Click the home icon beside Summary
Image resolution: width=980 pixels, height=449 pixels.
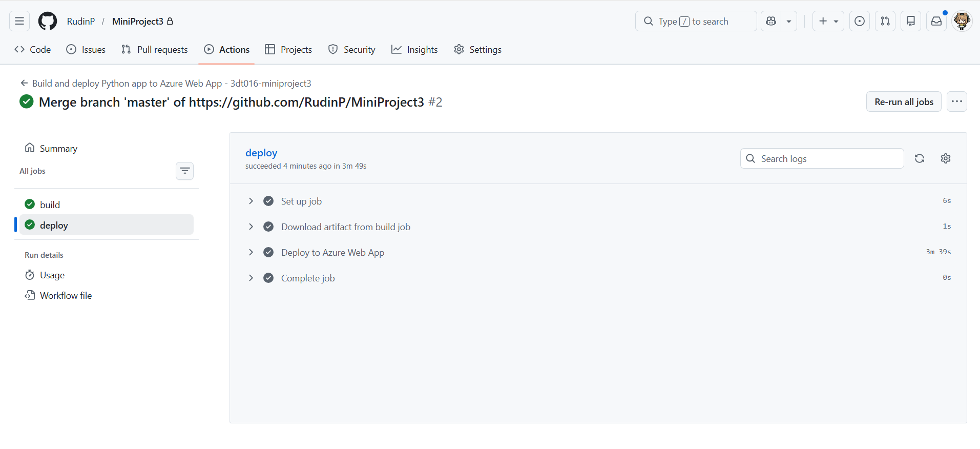tap(30, 148)
